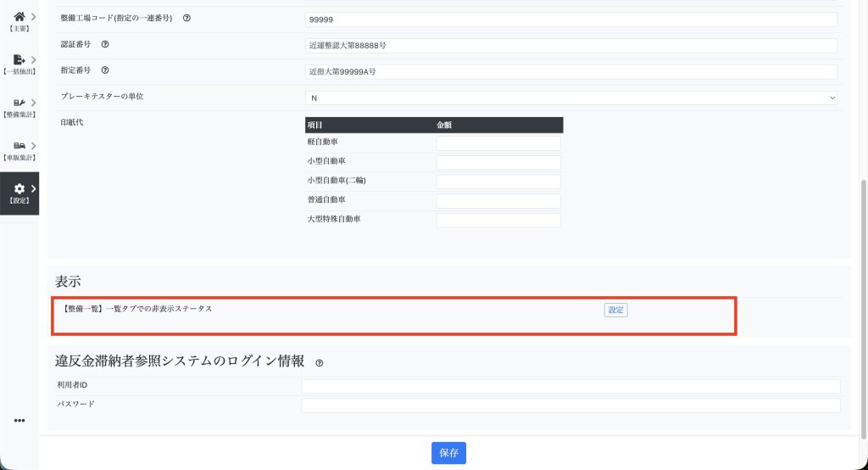Click 設定 button for 非表示ステータス
Viewport: 868px width, 470px height.
pos(615,311)
